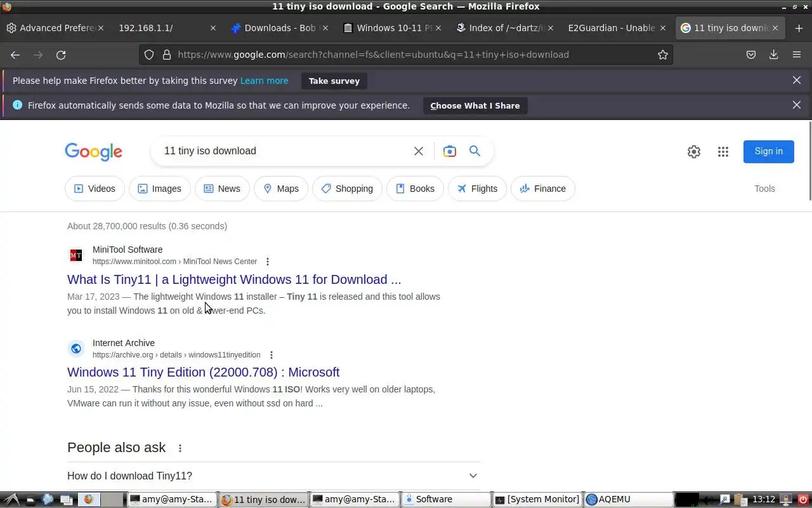Image resolution: width=812 pixels, height=508 pixels.
Task: Switch to Software window in taskbar
Action: (446, 500)
